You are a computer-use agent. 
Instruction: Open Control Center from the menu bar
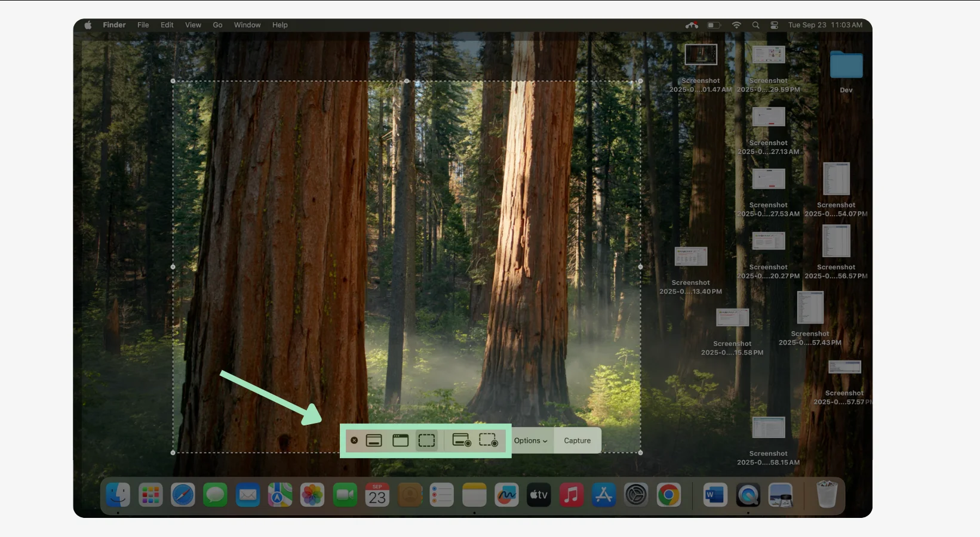pyautogui.click(x=775, y=25)
